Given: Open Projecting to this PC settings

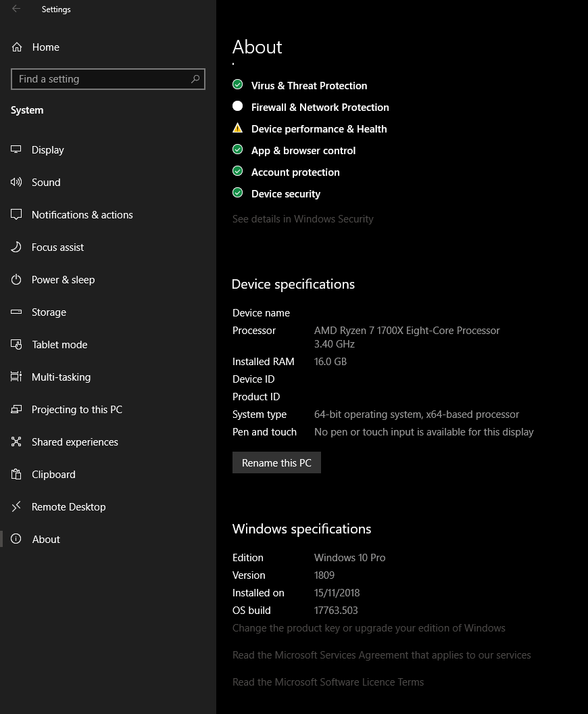Looking at the screenshot, I should [108, 409].
